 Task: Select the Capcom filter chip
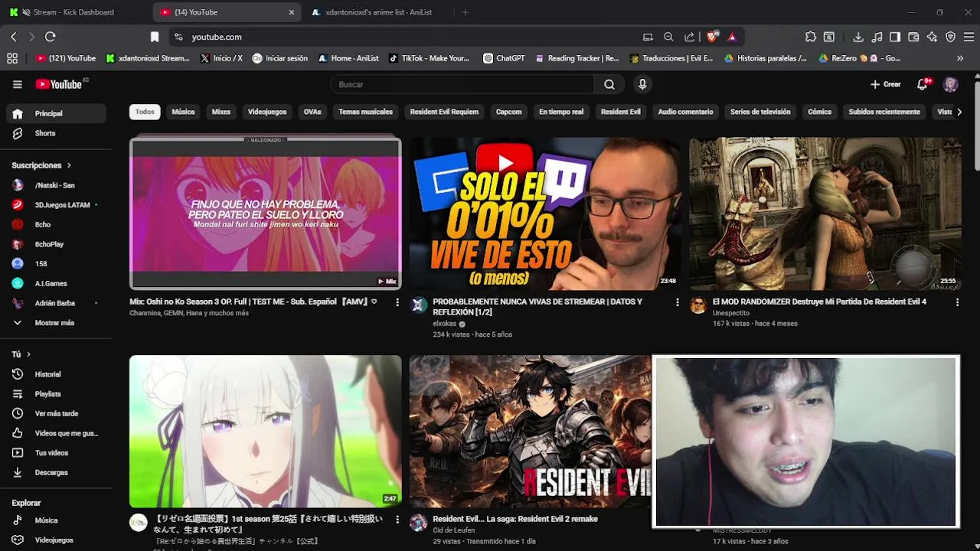pyautogui.click(x=508, y=112)
